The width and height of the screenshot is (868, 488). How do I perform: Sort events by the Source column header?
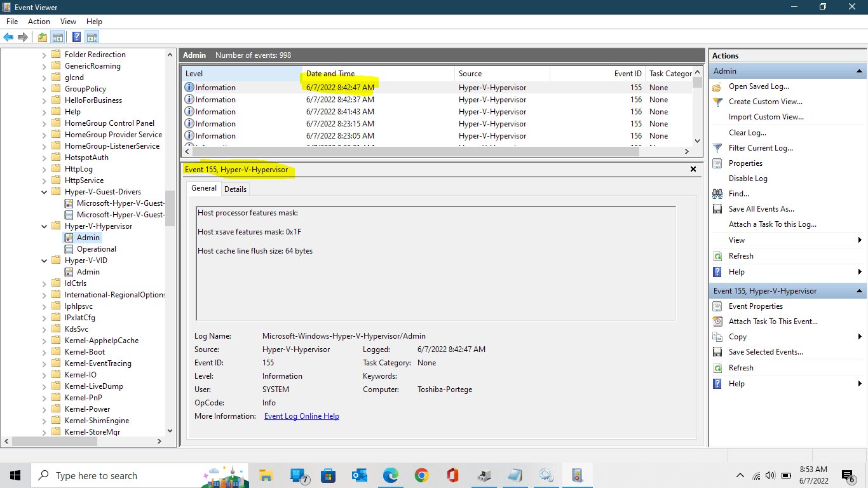coord(502,74)
